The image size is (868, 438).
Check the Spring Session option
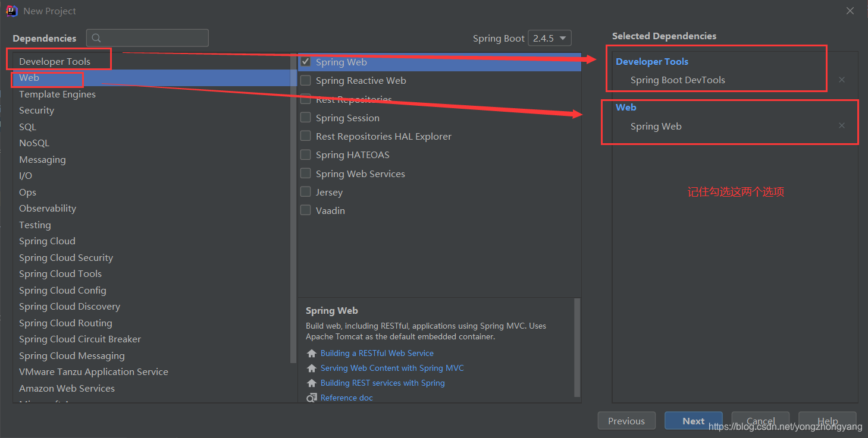tap(306, 117)
